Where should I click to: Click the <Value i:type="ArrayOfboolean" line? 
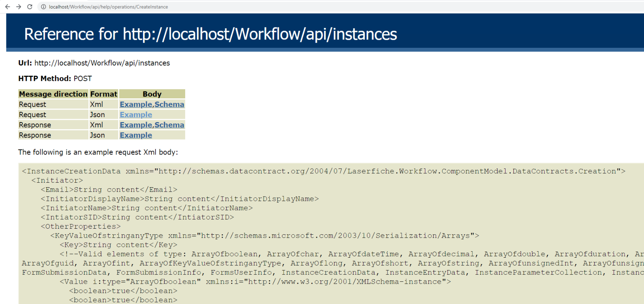[255, 282]
